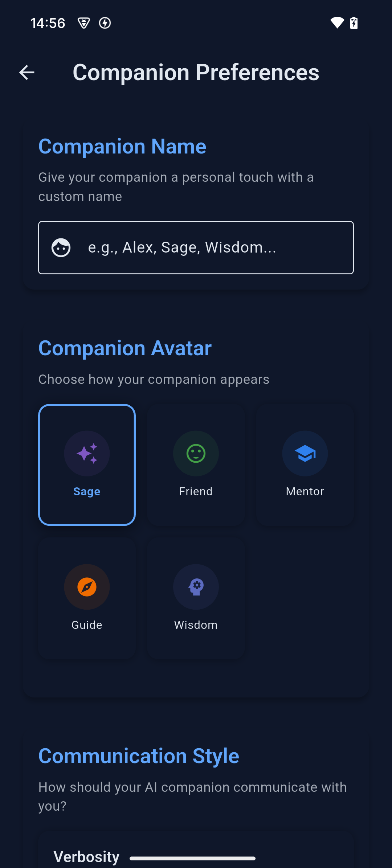This screenshot has width=392, height=868.
Task: Click the face icon inside the name field
Action: 61,247
